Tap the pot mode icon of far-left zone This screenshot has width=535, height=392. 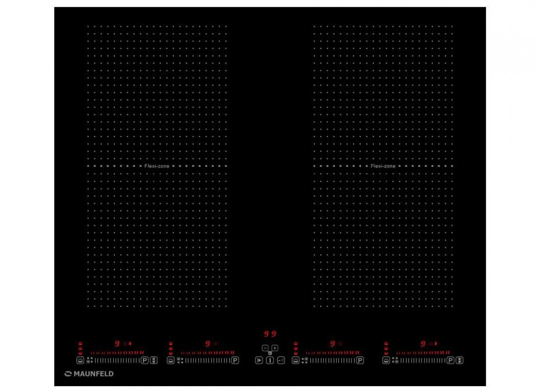pos(80,360)
